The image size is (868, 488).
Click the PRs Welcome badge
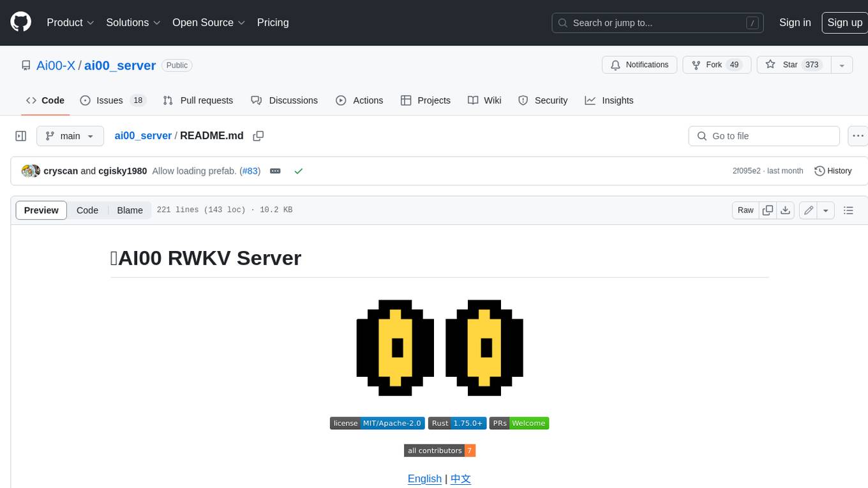coord(520,423)
